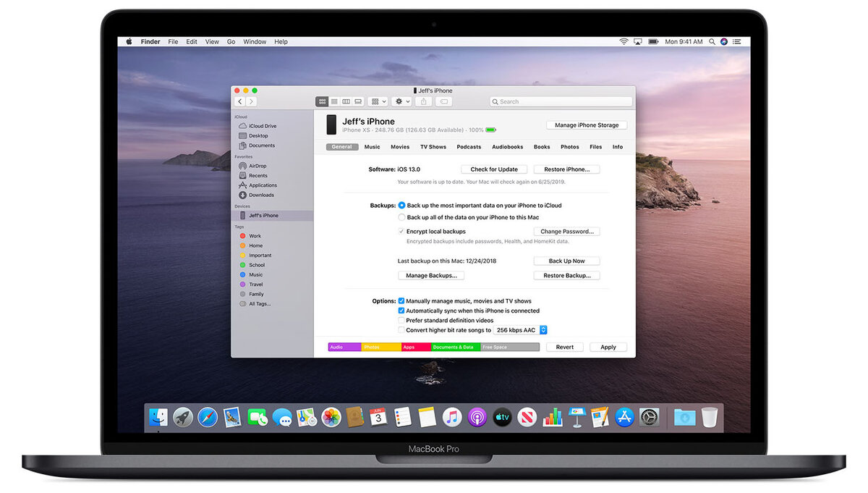Click the Edit Tags toolbar button
The height and width of the screenshot is (493, 868).
444,102
